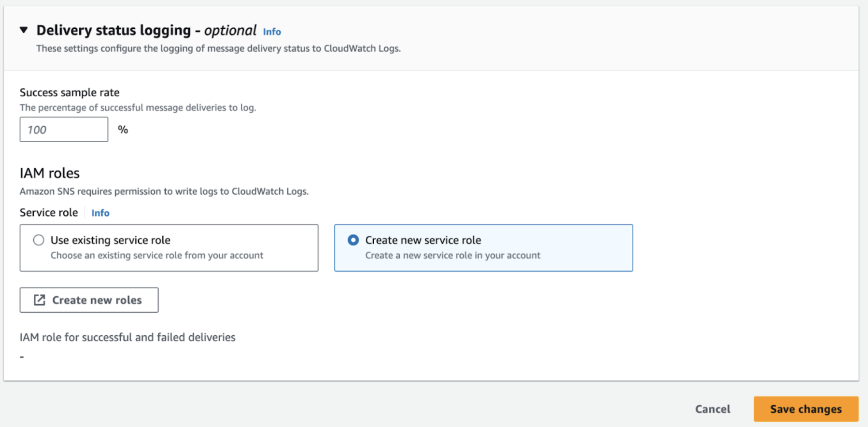Click the Success sample rate label
The width and height of the screenshot is (868, 427).
click(x=70, y=93)
